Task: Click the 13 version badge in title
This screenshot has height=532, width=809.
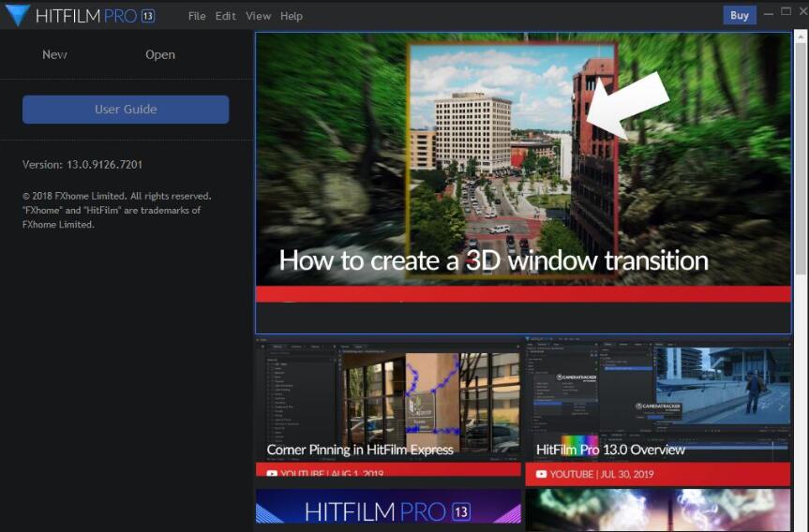Action: [148, 16]
